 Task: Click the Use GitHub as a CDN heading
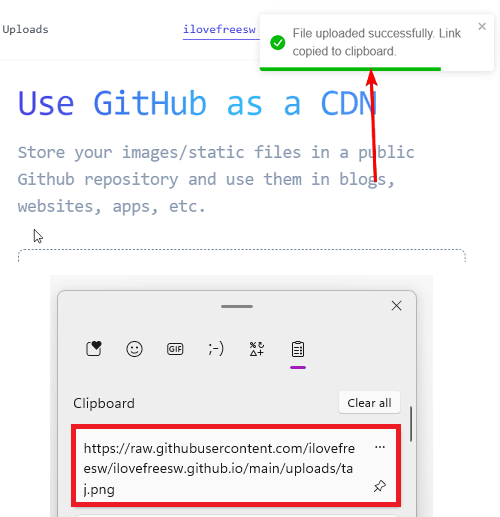coord(197,103)
